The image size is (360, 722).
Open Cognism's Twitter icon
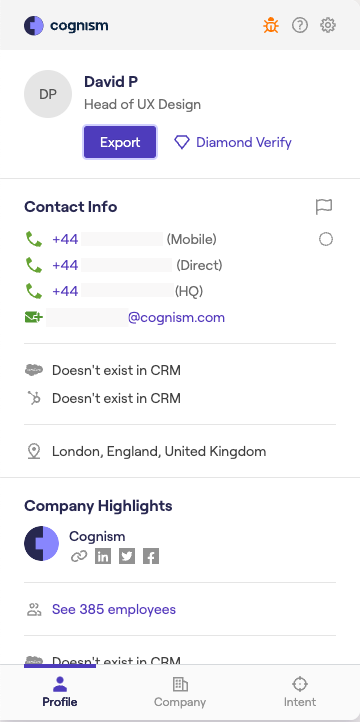click(x=127, y=556)
